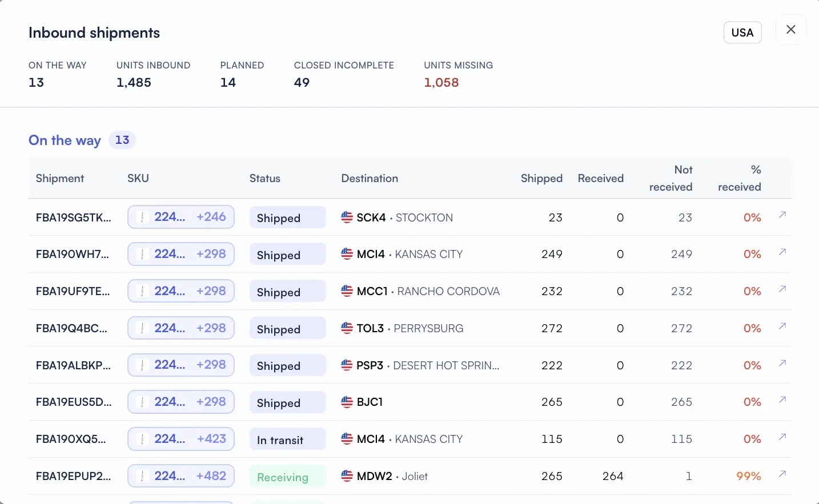Click the Shipped status badge for SCK4 Stockton
Screen dimensions: 819x504
coord(288,217)
